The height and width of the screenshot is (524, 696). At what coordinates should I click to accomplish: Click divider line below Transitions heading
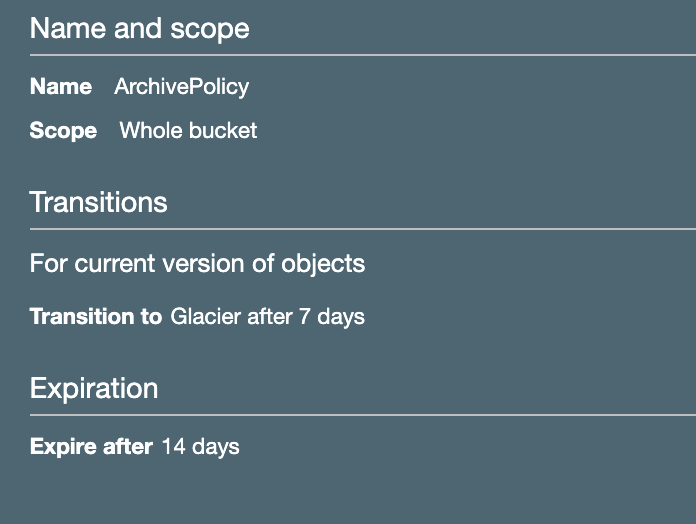tap(360, 229)
